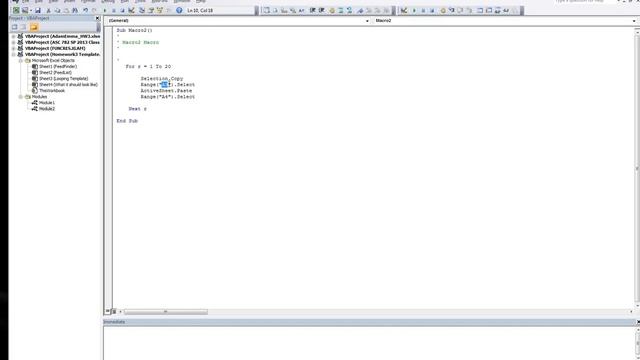Select ThisWorkbook in the project tree

pyautogui.click(x=52, y=91)
